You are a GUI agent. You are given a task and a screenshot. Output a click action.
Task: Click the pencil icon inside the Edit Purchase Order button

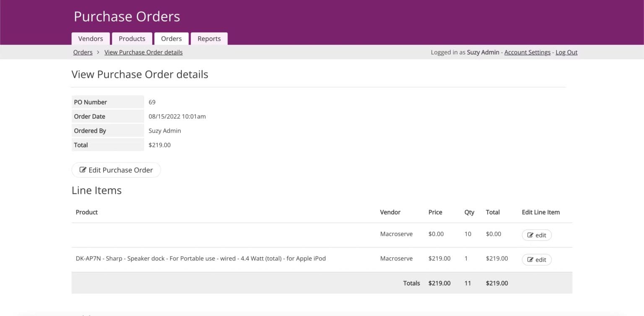tap(83, 170)
